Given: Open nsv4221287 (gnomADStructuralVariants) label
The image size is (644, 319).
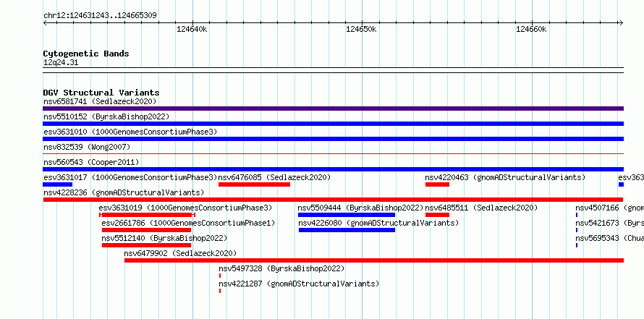Looking at the screenshot, I should tap(299, 284).
